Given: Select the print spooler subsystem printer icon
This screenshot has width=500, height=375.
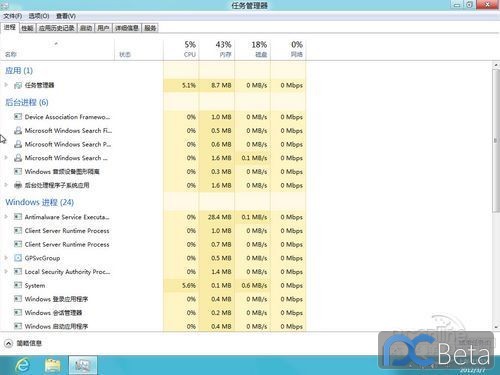Looking at the screenshot, I should point(18,185).
